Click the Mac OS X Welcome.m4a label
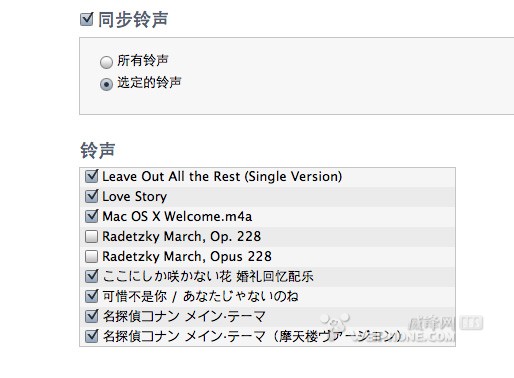The width and height of the screenshot is (514, 378). 177,217
